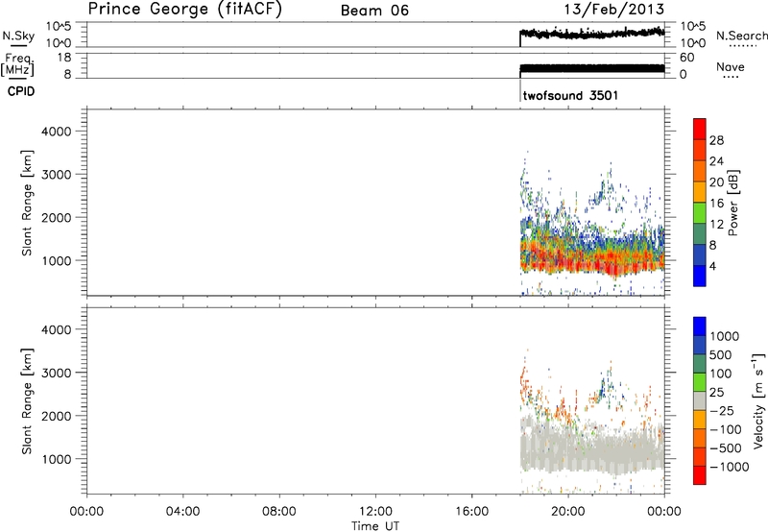Viewport: 768px width, 532px height.
Task: Click the '4' label on the power colorbar
Action: click(712, 266)
